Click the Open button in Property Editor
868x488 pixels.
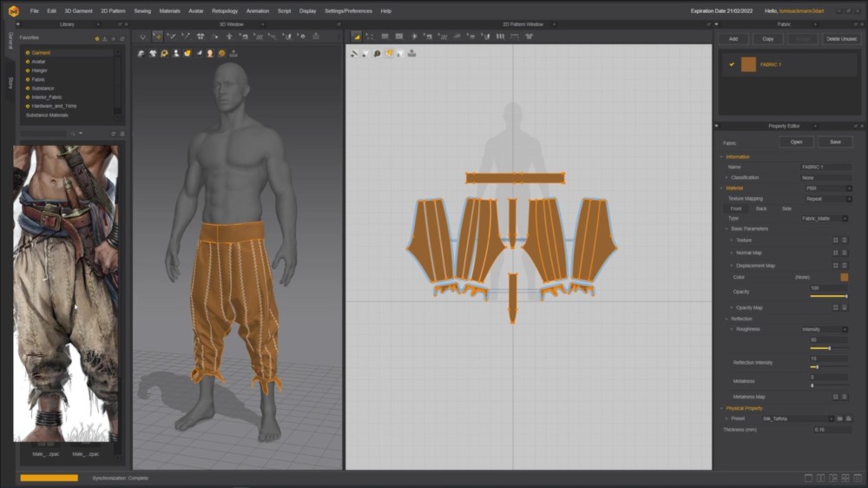coord(796,142)
